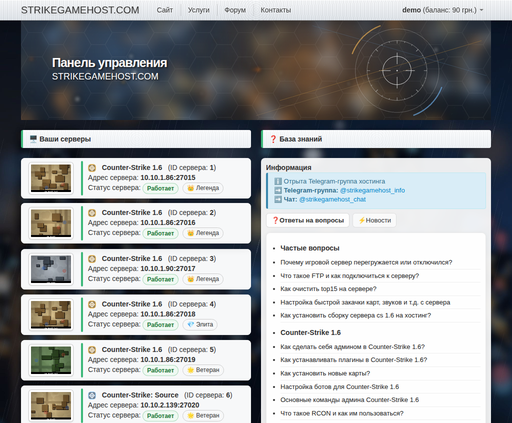Click the Легенда crown badge of server 1

[203, 188]
